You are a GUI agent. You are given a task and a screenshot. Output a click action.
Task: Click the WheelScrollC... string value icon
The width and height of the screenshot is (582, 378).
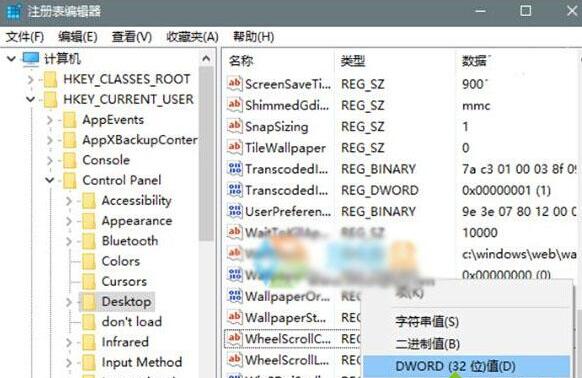pos(235,339)
